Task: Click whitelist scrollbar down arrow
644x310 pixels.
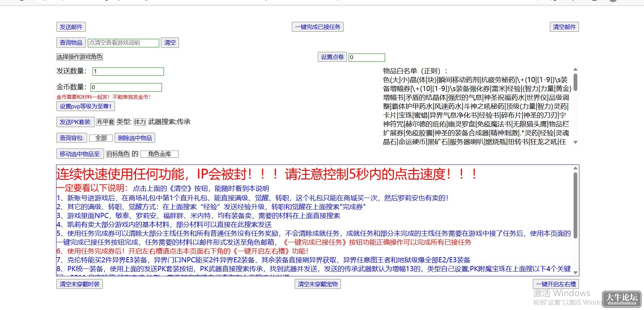Action: [576, 142]
